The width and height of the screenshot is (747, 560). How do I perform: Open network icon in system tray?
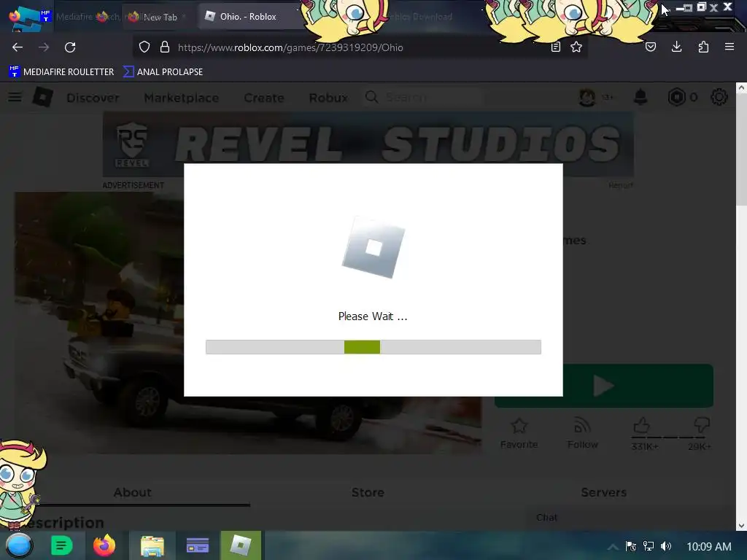[649, 546]
